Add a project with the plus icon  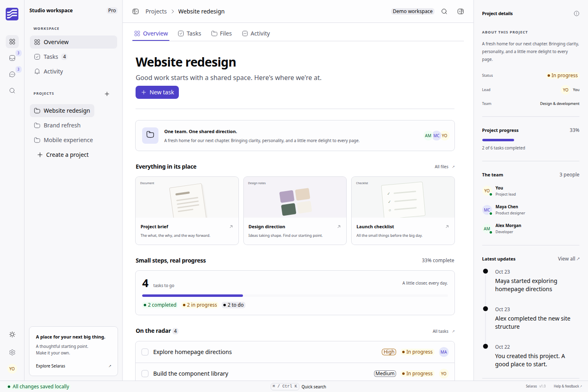coord(107,94)
